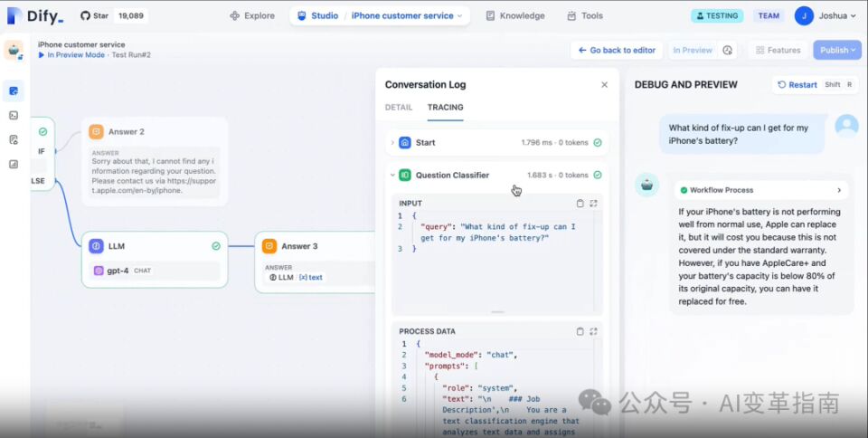Open the logs icon in left sidebar

point(14,139)
